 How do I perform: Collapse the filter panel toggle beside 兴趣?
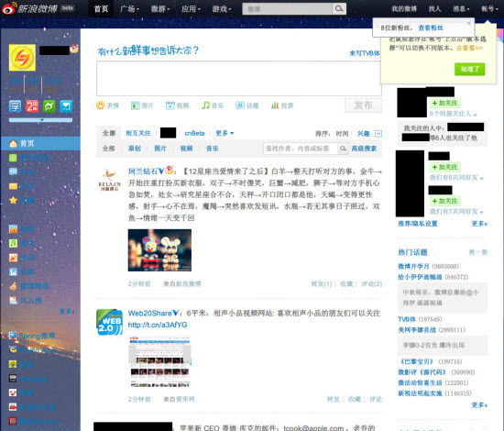[x=378, y=134]
